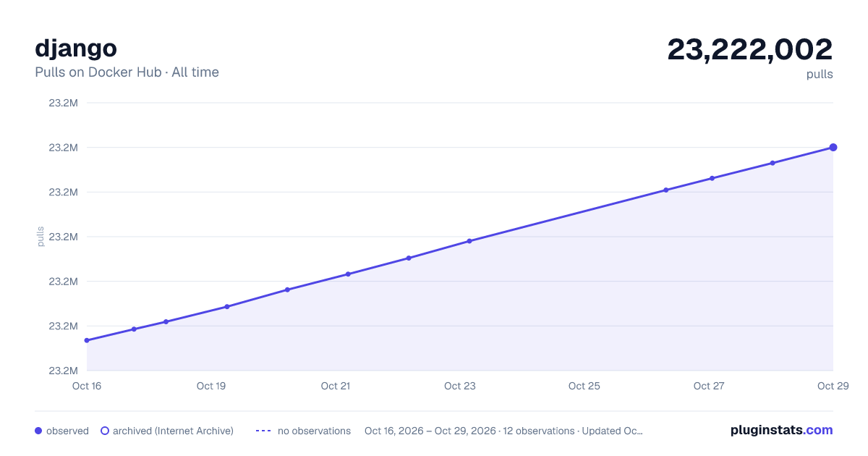Click the 'Oct 25' x-axis label
868x456 pixels.
pos(584,386)
